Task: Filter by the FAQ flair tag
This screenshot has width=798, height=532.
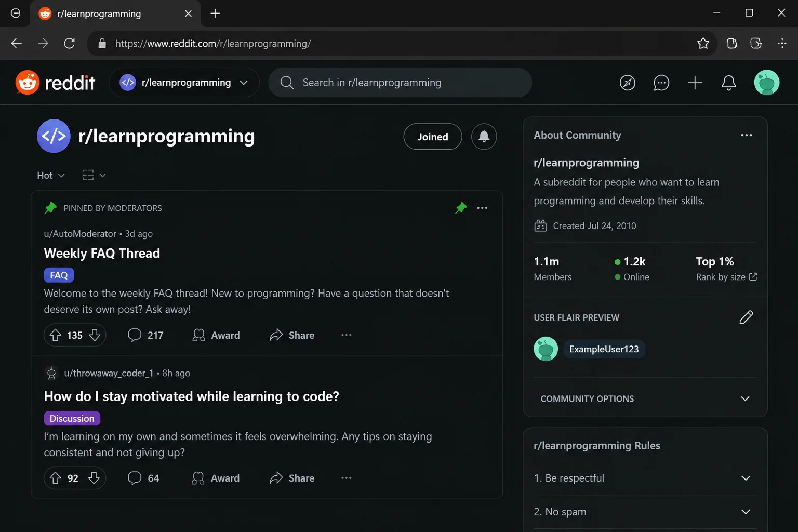Action: click(x=59, y=275)
